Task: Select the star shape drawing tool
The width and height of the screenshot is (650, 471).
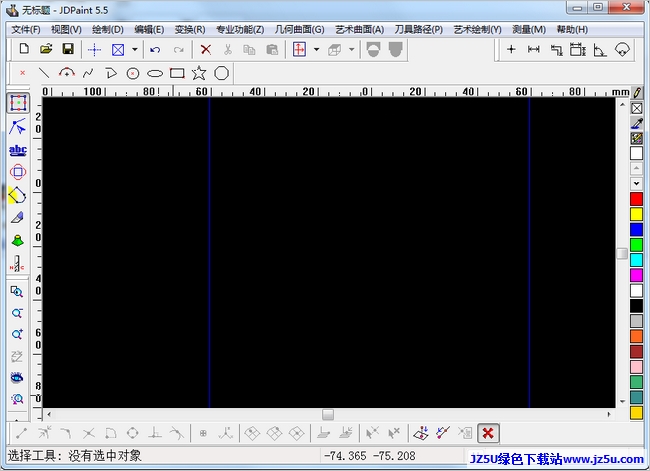Action: tap(199, 73)
